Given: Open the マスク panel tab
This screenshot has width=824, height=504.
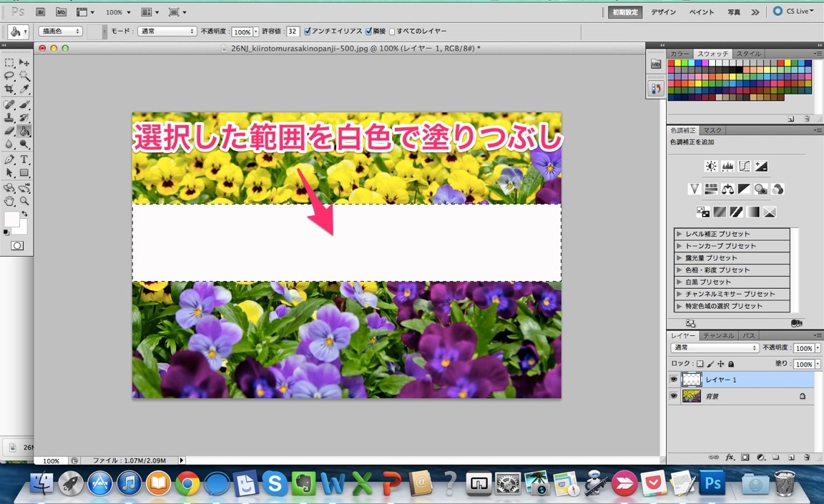Looking at the screenshot, I should coord(712,130).
